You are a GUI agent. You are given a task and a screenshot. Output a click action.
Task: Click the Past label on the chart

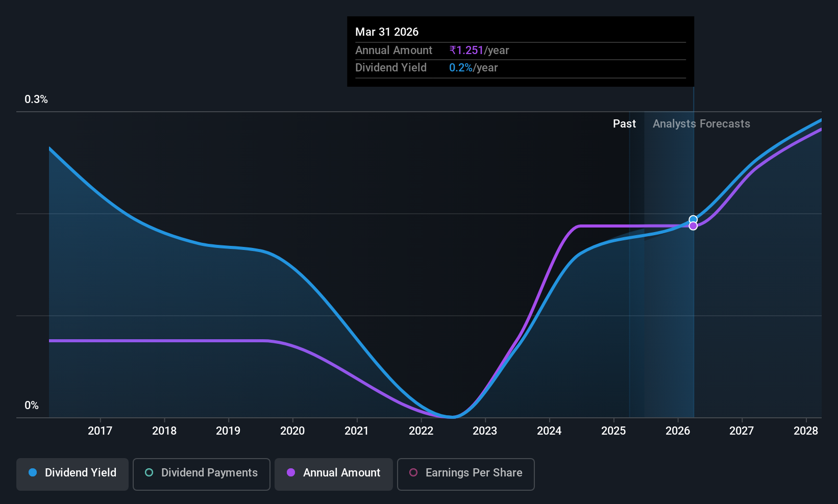(624, 123)
